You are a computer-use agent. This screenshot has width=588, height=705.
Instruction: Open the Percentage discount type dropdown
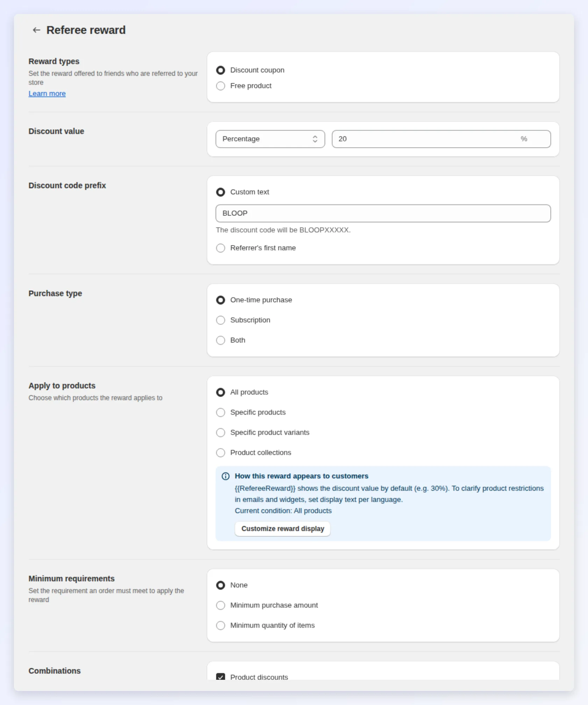point(270,139)
